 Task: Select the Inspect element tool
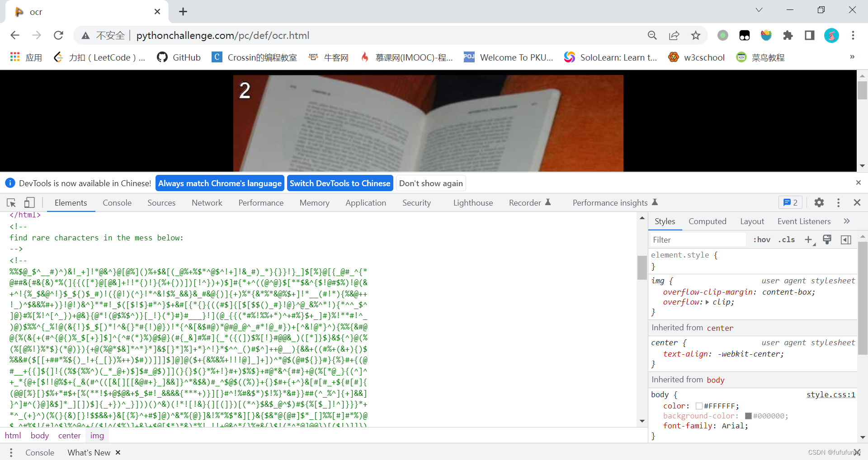tap(11, 202)
